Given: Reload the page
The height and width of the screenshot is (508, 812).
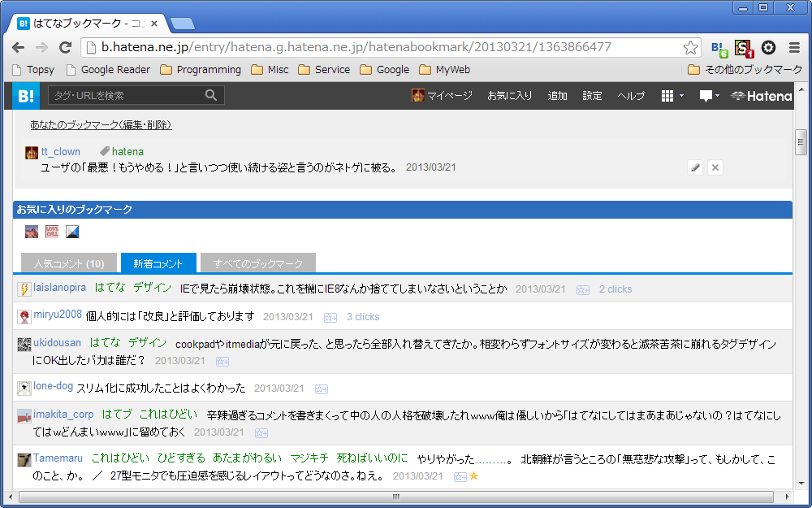Looking at the screenshot, I should [x=65, y=48].
